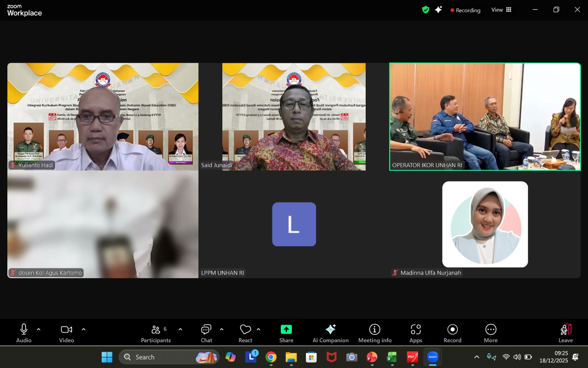The image size is (588, 368).
Task: Expand the audio options caret
Action: click(39, 329)
